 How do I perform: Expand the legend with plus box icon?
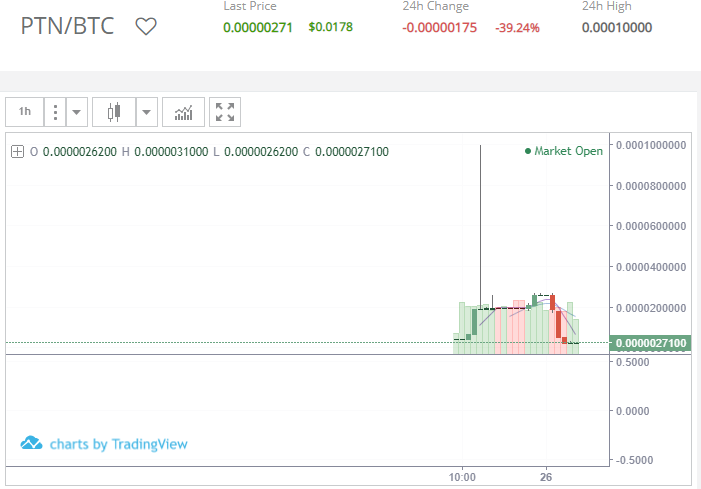click(17, 152)
